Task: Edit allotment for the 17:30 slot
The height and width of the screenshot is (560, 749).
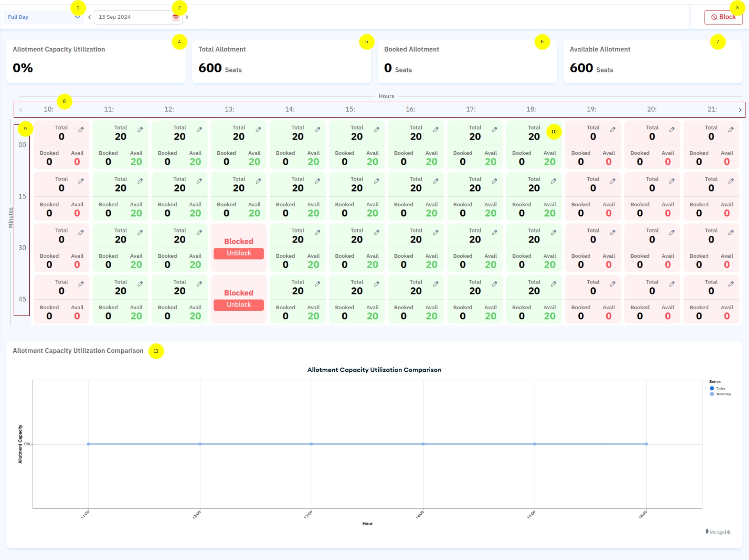Action: pos(494,232)
